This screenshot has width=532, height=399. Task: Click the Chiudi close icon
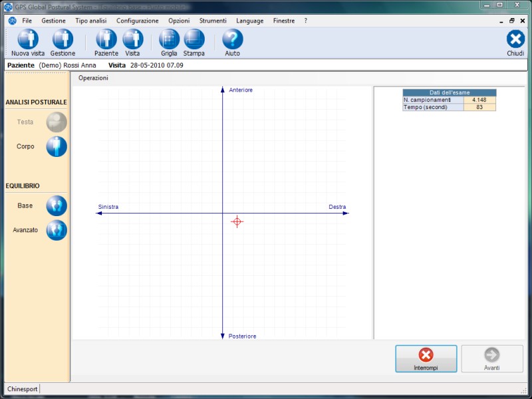(515, 40)
